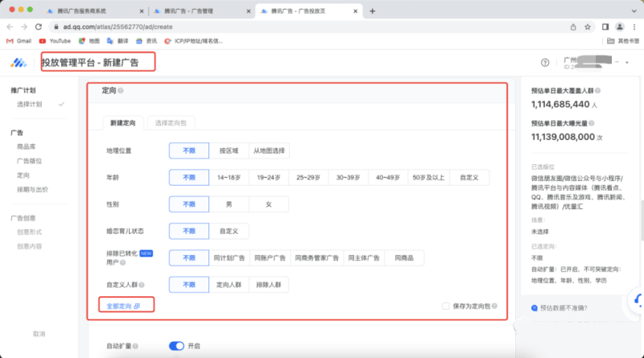Viewport: 644px width, 358px height.
Task: Open ICP/IP地址 bookmark
Action: pos(193,41)
